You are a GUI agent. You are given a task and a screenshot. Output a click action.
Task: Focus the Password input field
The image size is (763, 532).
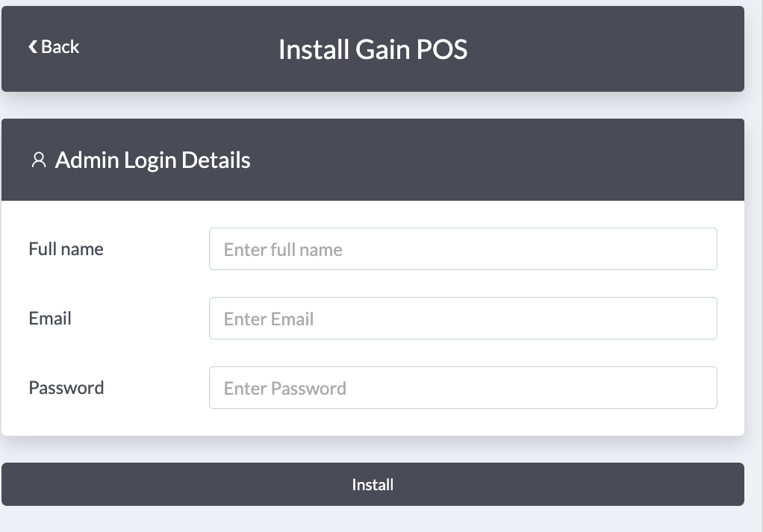click(463, 388)
